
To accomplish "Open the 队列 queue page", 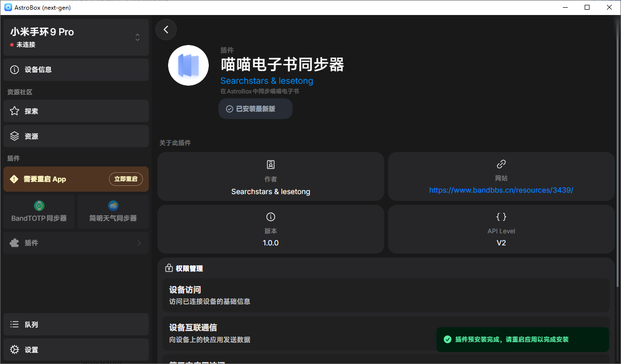I will point(76,324).
